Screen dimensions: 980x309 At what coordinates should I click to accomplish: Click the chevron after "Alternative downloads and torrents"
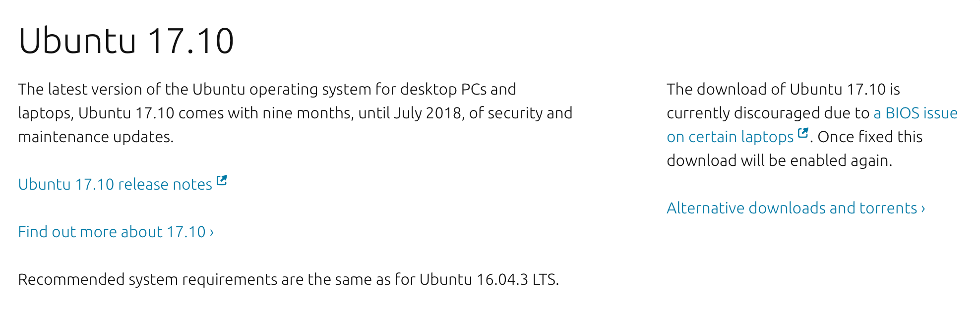[923, 208]
